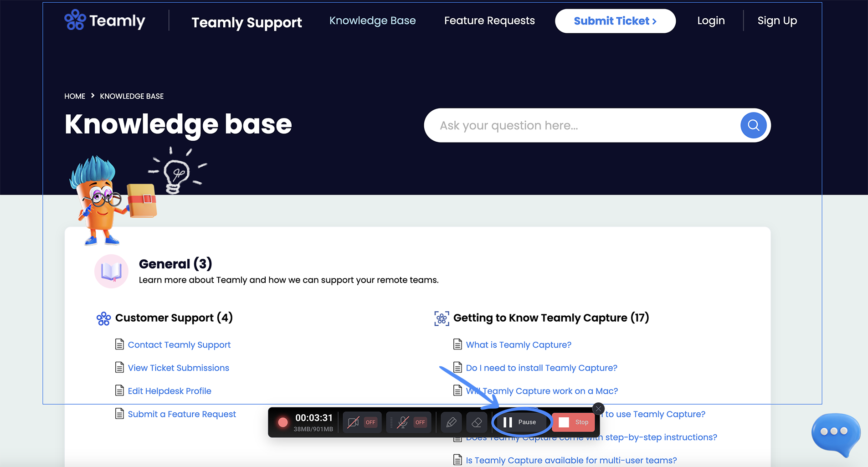Select the eraser tool in recording bar
868x467 pixels.
pos(477,422)
